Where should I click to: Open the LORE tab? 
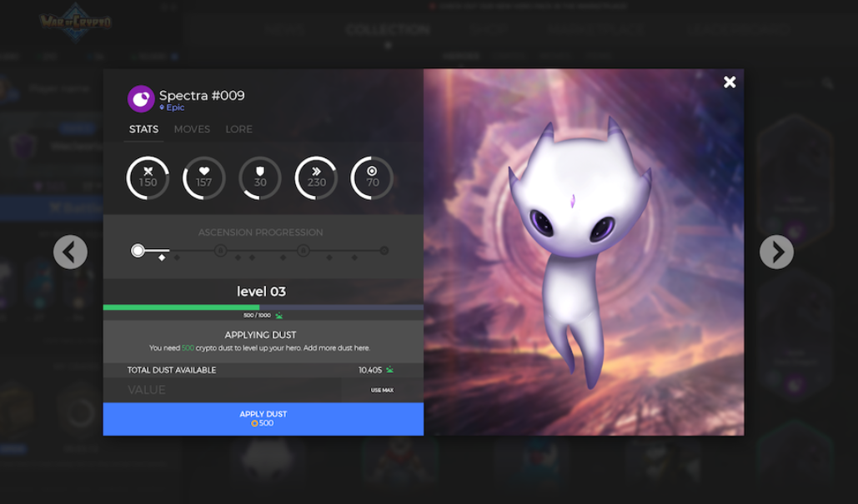tap(239, 130)
